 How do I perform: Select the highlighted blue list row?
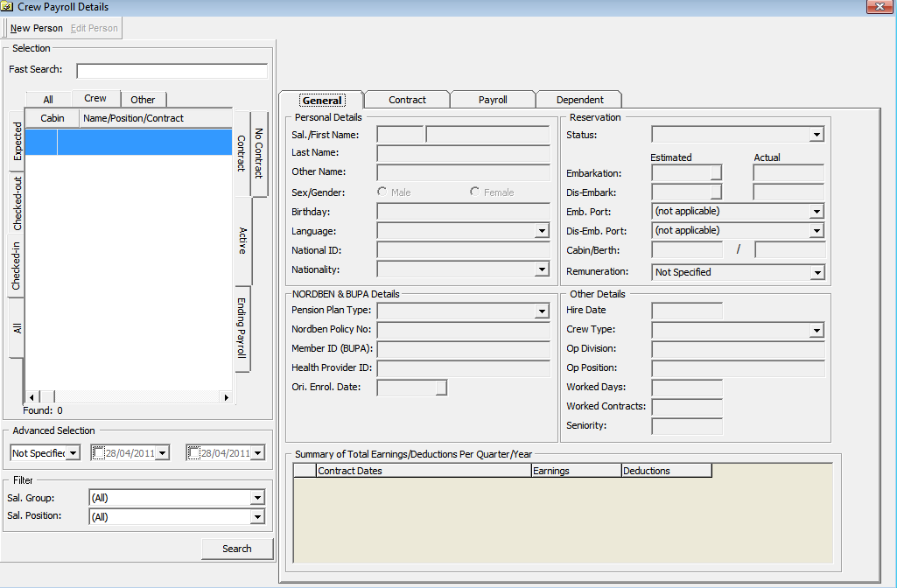(x=128, y=142)
